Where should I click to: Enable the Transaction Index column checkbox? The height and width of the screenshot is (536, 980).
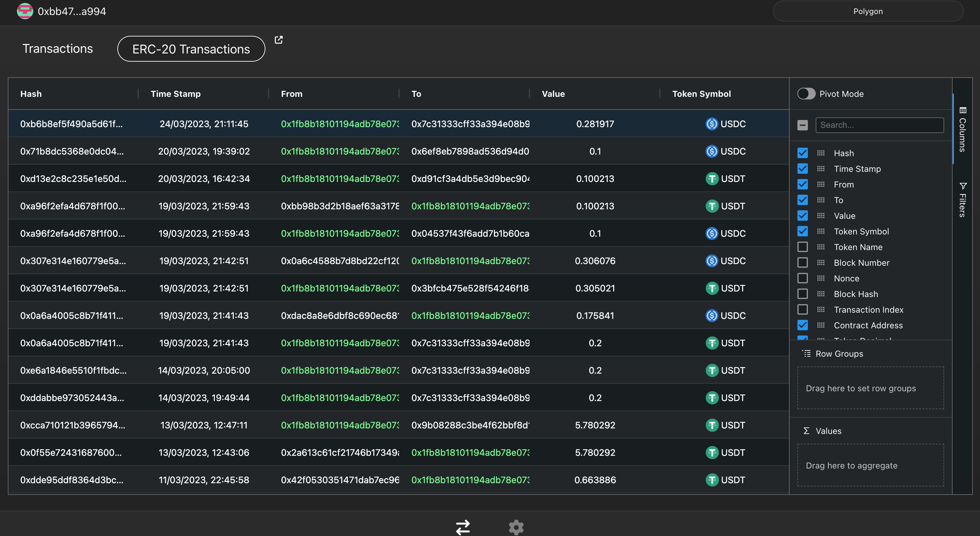[802, 309]
